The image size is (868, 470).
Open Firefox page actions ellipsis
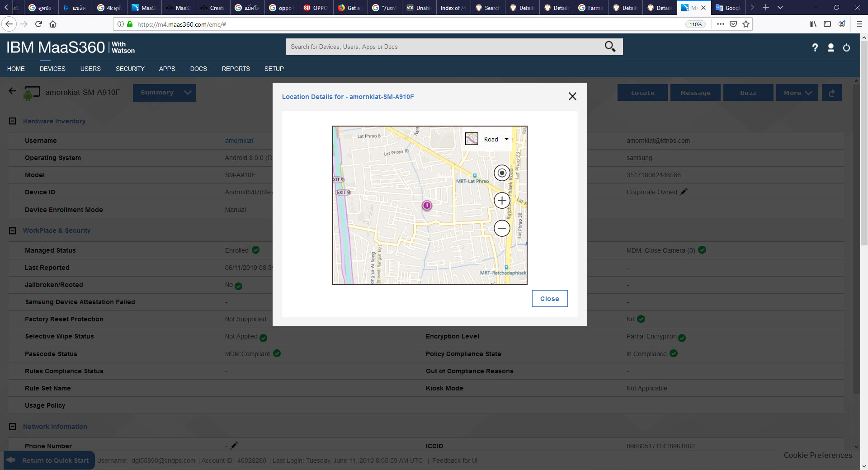click(721, 24)
